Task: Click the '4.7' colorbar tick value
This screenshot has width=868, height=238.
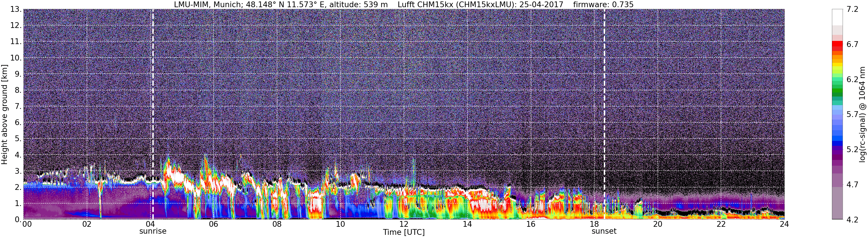Action: [852, 184]
